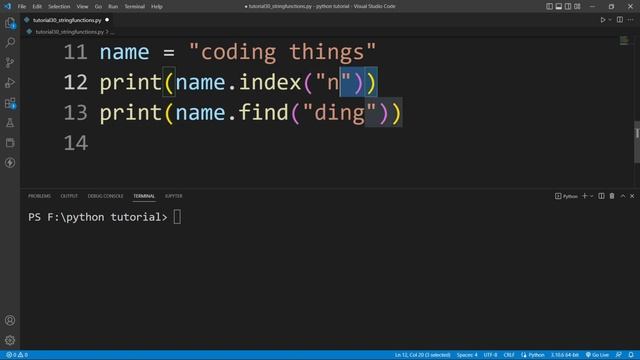Image resolution: width=640 pixels, height=360 pixels.
Task: Open the Help menu
Action: click(x=157, y=7)
